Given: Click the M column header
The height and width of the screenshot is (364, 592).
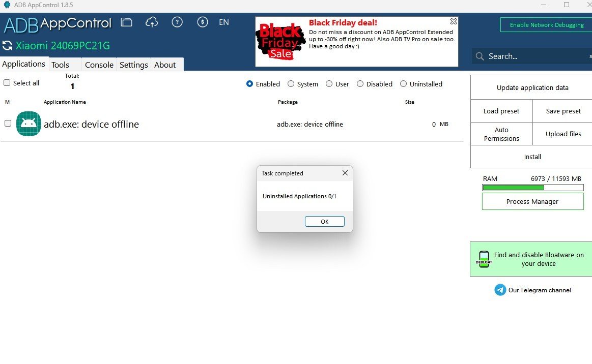Looking at the screenshot, I should 7,102.
